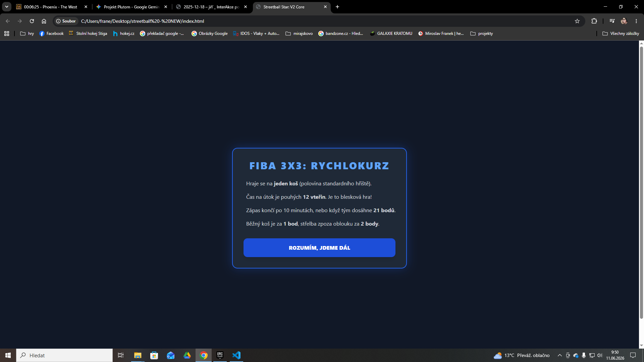
Task: Switch to Google Chrome on the taskbar
Action: pos(204,355)
